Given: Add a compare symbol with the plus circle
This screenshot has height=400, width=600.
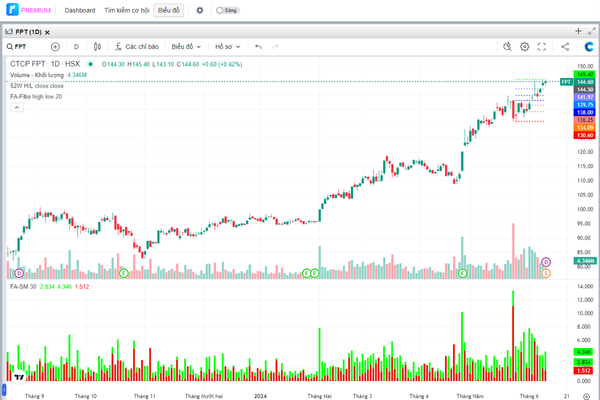Looking at the screenshot, I should point(55,47).
